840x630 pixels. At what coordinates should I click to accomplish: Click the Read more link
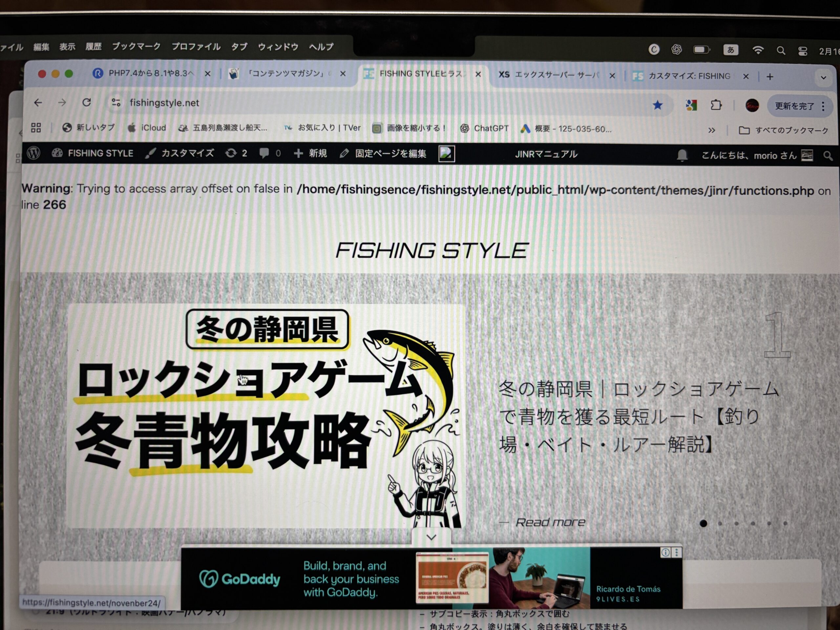pyautogui.click(x=550, y=522)
